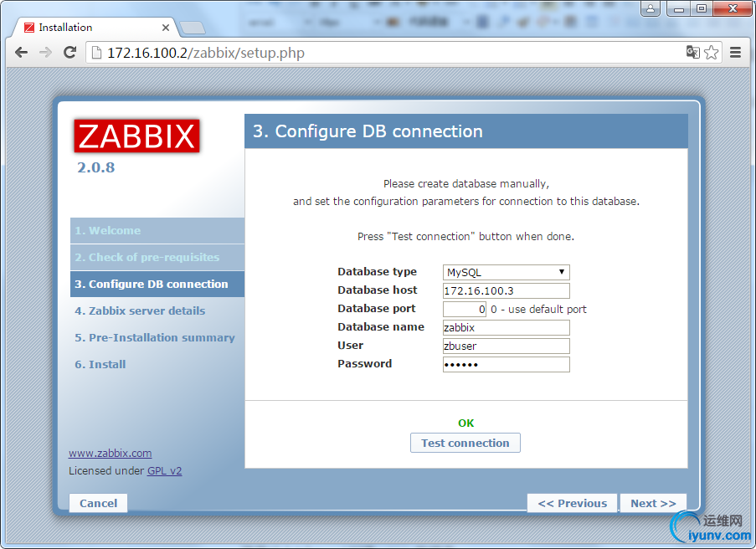The height and width of the screenshot is (549, 756).
Task: Click the '0 - use default port' text
Action: pyautogui.click(x=538, y=310)
